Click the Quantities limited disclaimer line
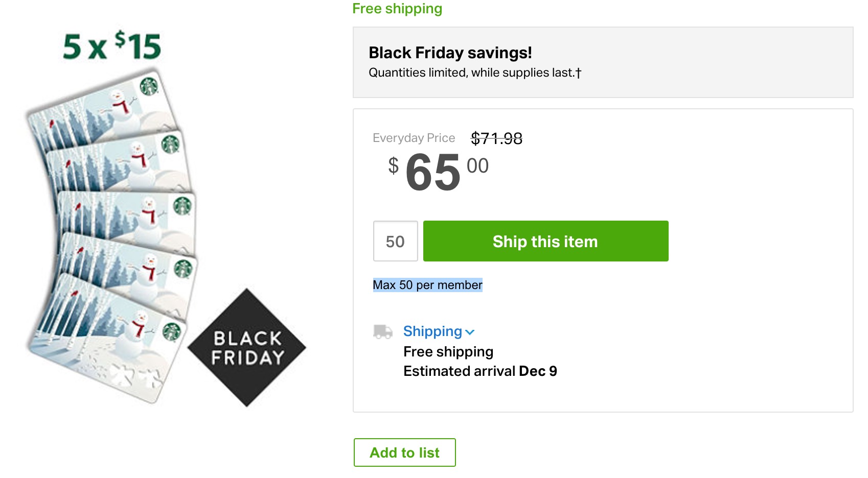The width and height of the screenshot is (868, 478). click(474, 73)
